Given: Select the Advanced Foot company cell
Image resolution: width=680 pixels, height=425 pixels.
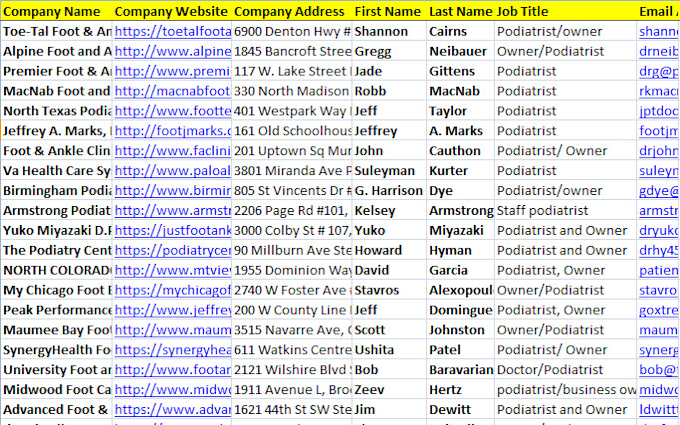Looking at the screenshot, I should (x=56, y=409).
